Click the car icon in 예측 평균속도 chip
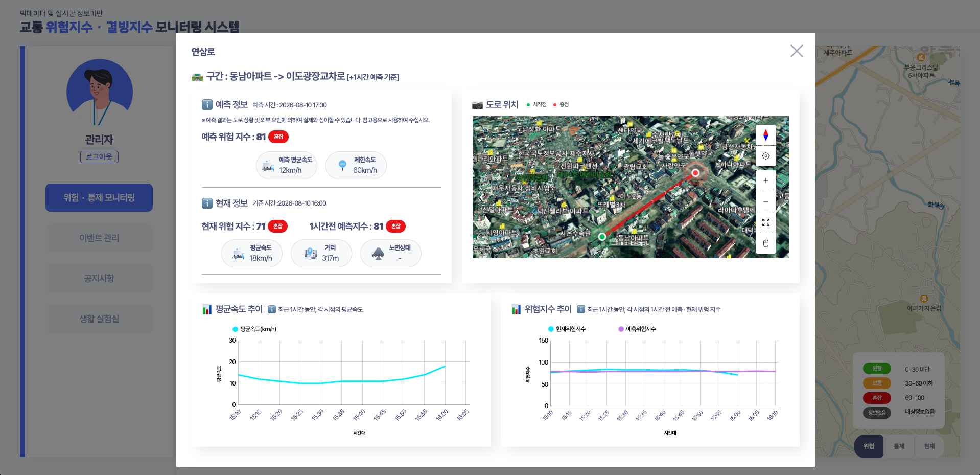 [268, 165]
